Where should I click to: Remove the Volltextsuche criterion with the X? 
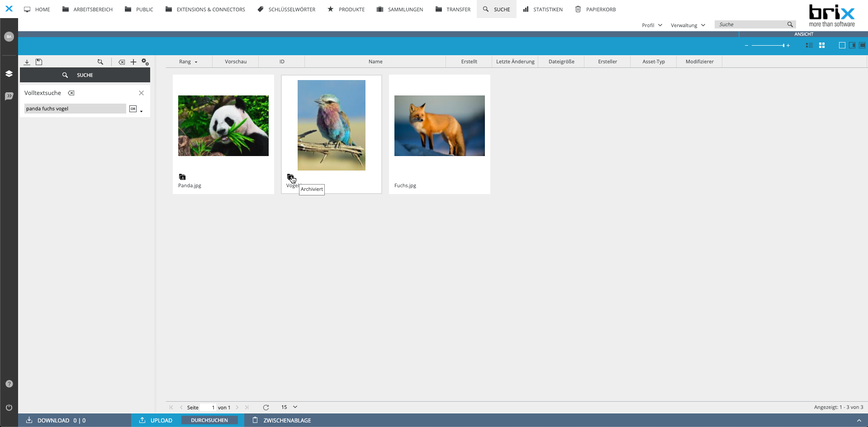[x=141, y=93]
